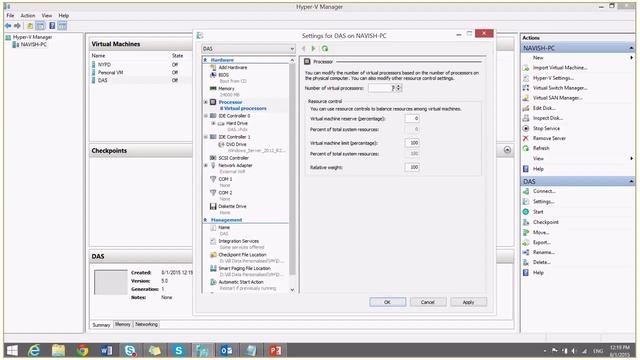Select Smart Paging File Location item

[x=244, y=269]
